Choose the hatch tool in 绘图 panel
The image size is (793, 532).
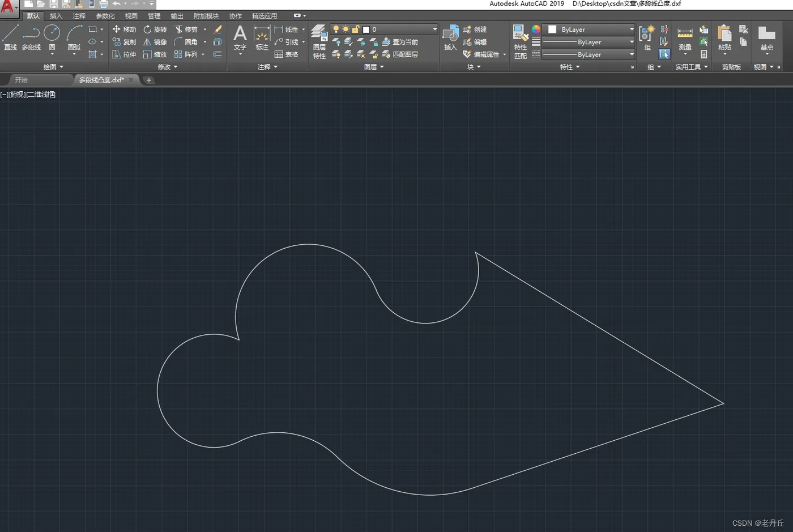click(93, 54)
